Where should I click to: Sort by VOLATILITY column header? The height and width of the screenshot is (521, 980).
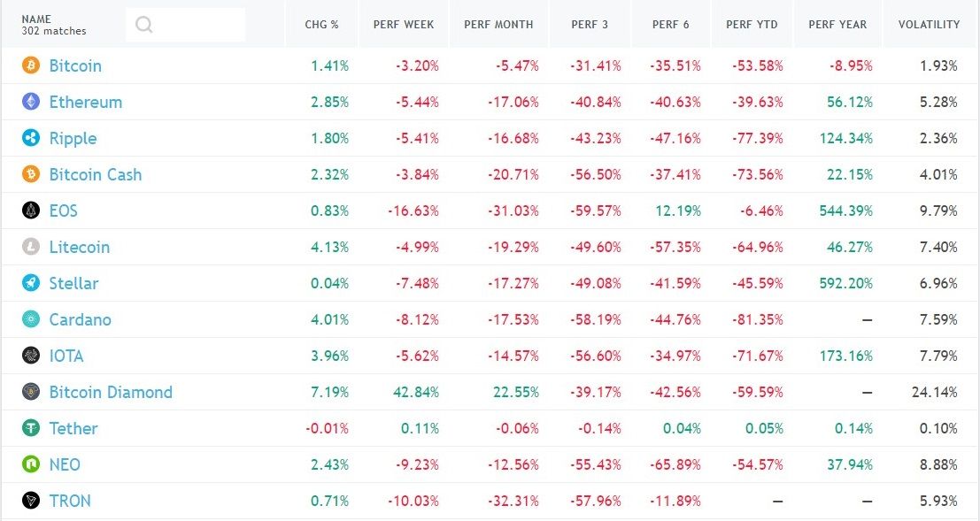tap(929, 25)
